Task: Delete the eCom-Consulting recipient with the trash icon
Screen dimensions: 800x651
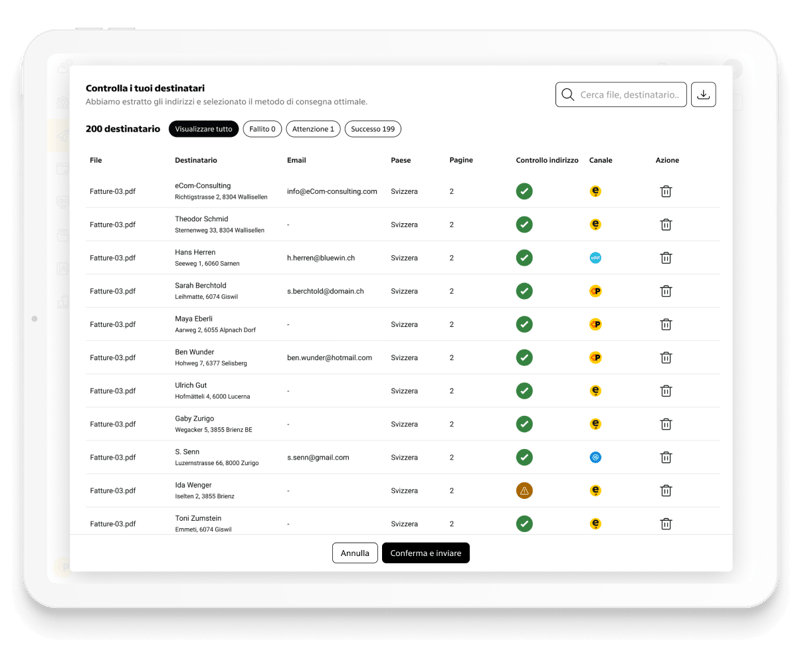Action: [x=667, y=190]
